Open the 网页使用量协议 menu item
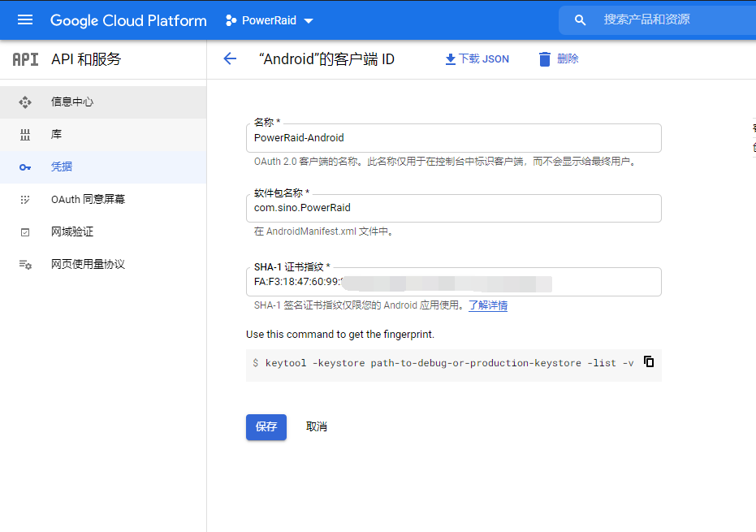This screenshot has height=532, width=756. click(x=103, y=264)
